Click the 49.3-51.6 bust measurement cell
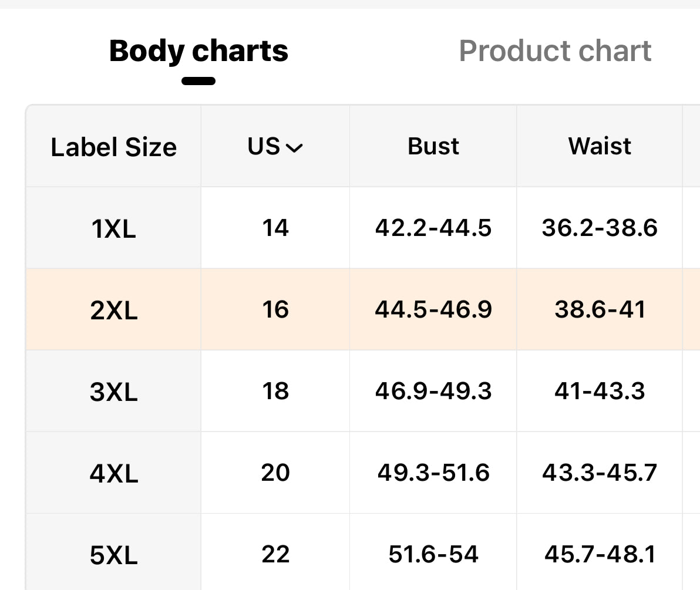 tap(433, 473)
